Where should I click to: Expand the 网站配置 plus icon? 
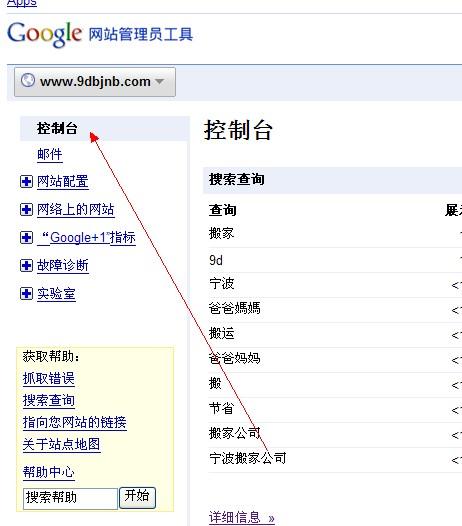[x=26, y=181]
